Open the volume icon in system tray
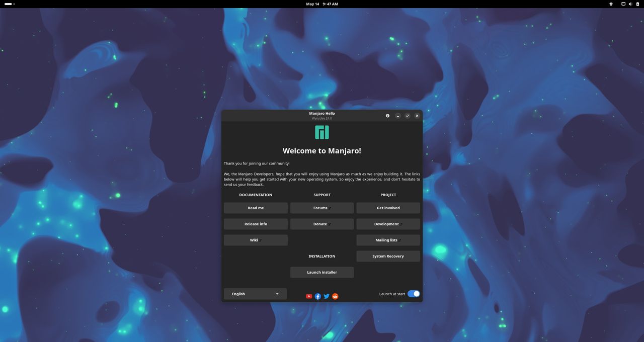This screenshot has width=644, height=342. coord(630,4)
